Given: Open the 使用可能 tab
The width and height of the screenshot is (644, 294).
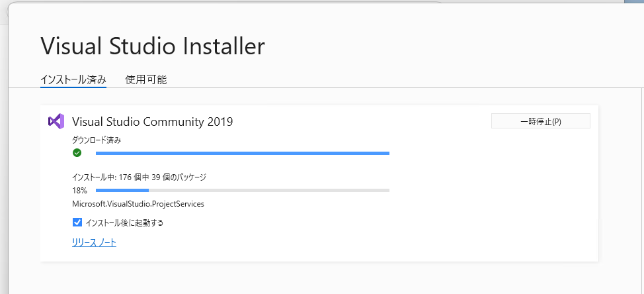Looking at the screenshot, I should pyautogui.click(x=146, y=79).
